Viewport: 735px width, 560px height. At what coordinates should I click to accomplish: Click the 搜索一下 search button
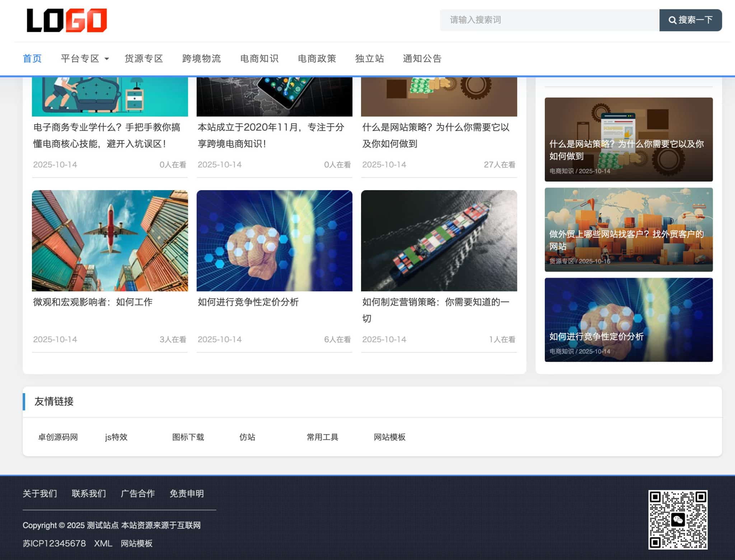coord(690,20)
